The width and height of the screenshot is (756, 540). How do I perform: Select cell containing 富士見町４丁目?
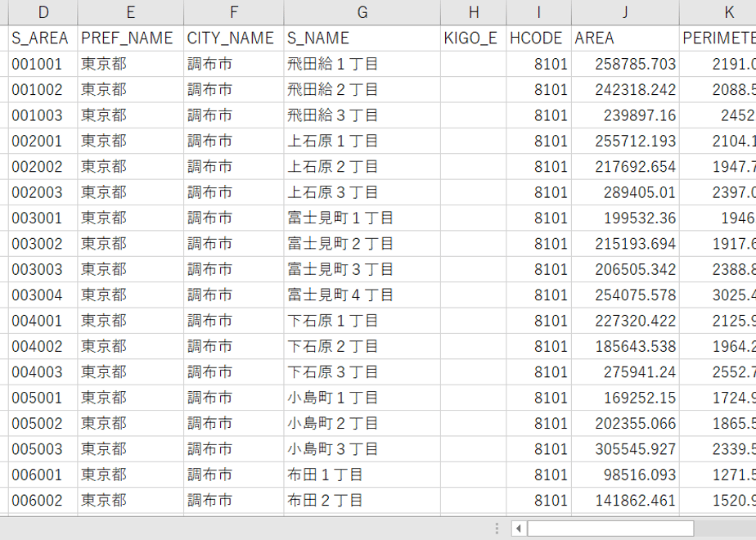click(x=362, y=295)
